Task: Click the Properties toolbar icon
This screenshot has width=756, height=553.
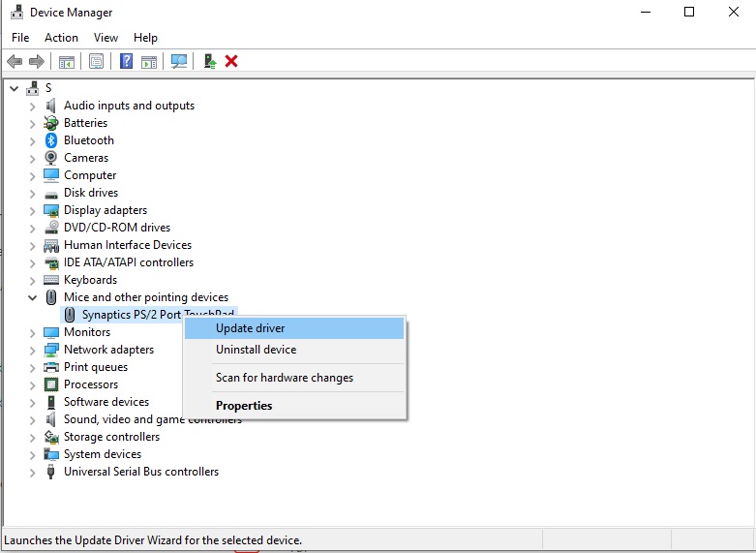Action: (96, 61)
